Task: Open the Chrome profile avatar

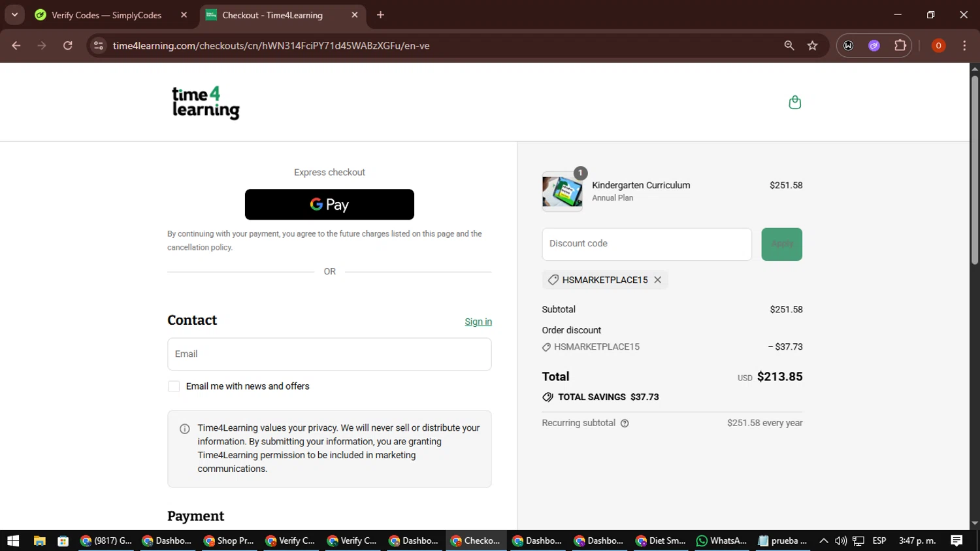Action: coord(938,46)
